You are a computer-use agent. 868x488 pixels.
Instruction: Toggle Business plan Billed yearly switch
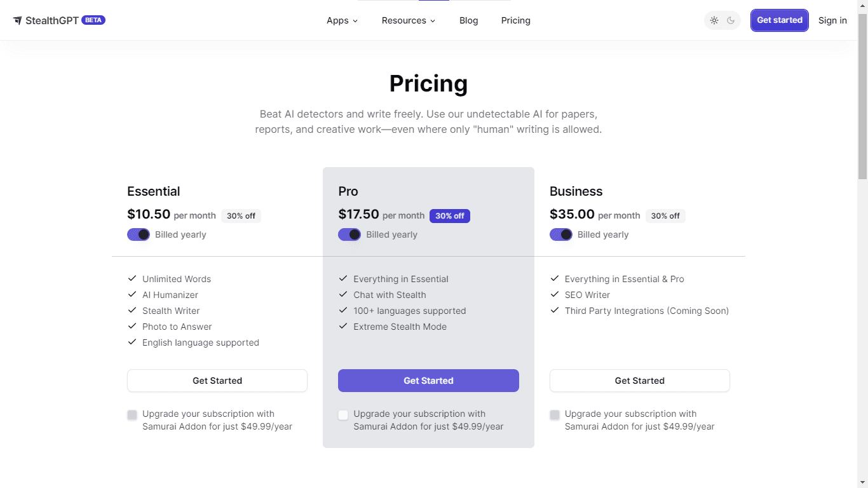(561, 234)
